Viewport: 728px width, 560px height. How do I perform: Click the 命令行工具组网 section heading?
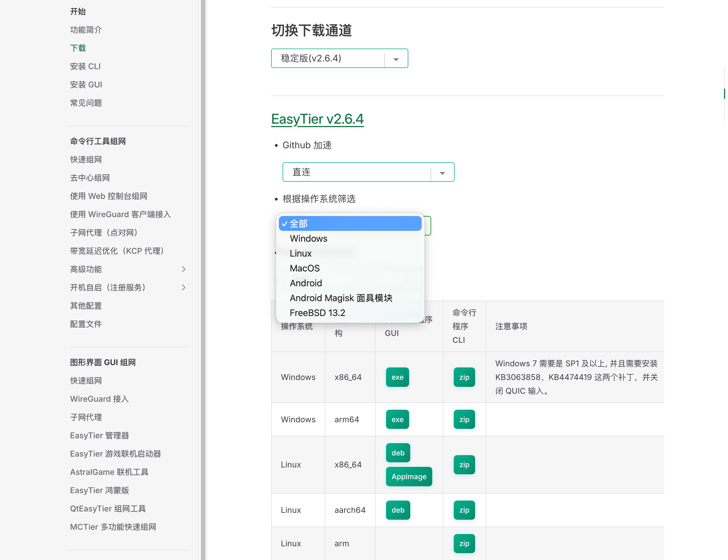(x=98, y=141)
